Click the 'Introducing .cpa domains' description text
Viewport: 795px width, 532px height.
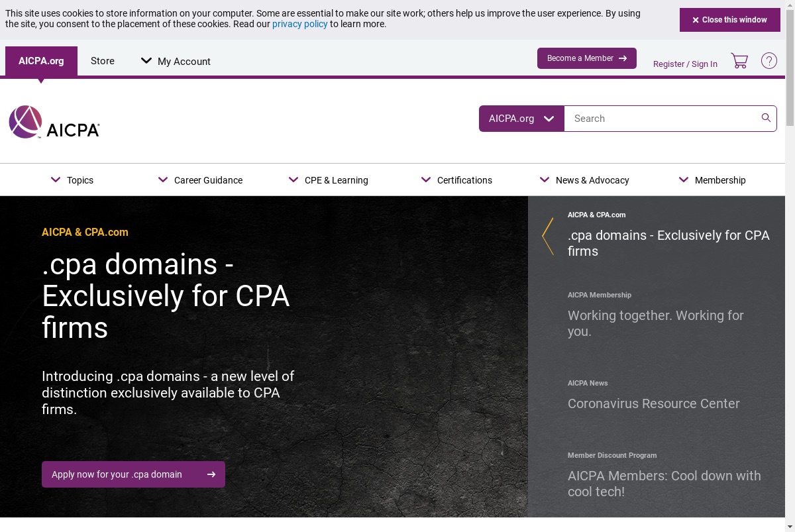168,393
